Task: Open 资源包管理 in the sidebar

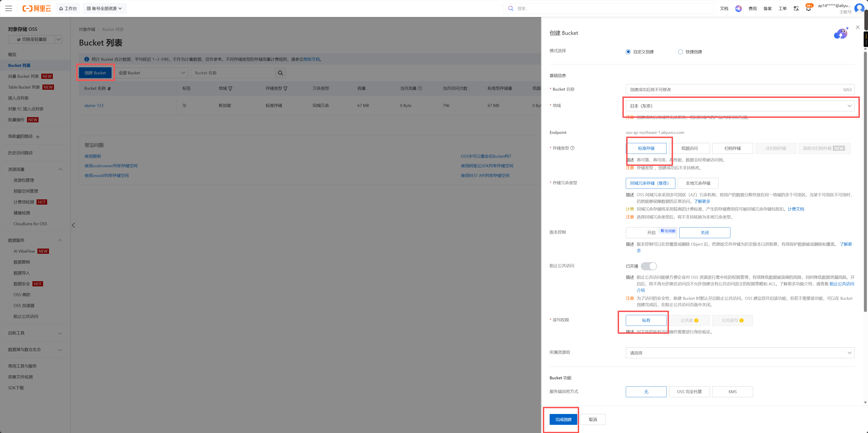Action: [24, 180]
